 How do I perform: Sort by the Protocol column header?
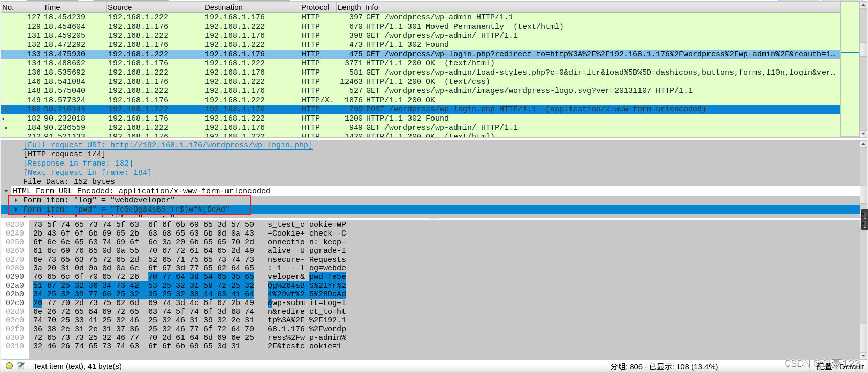coord(317,7)
